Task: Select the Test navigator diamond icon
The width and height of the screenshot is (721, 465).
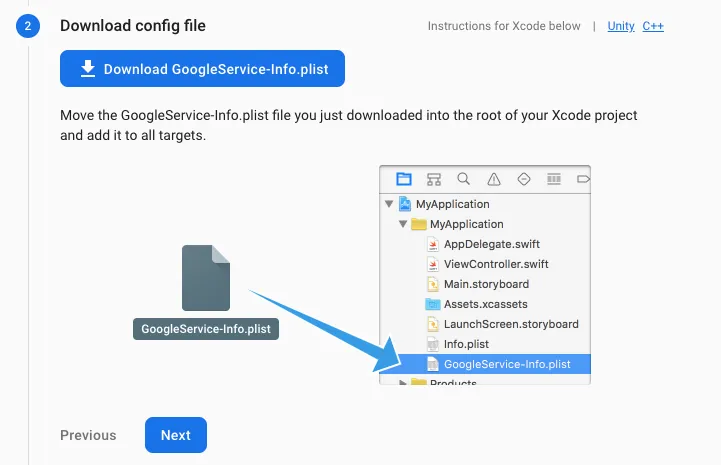Action: point(524,179)
